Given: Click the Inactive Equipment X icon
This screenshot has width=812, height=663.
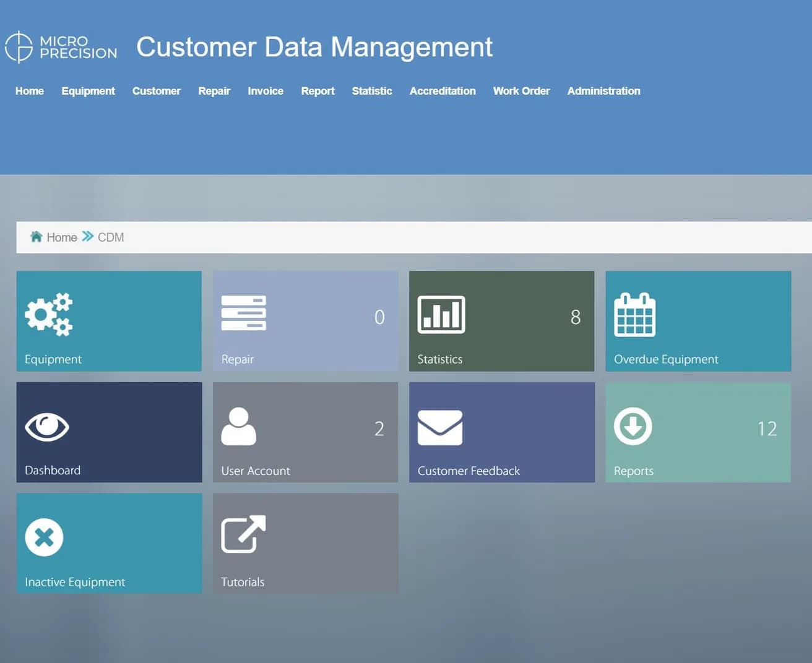Looking at the screenshot, I should 44,537.
